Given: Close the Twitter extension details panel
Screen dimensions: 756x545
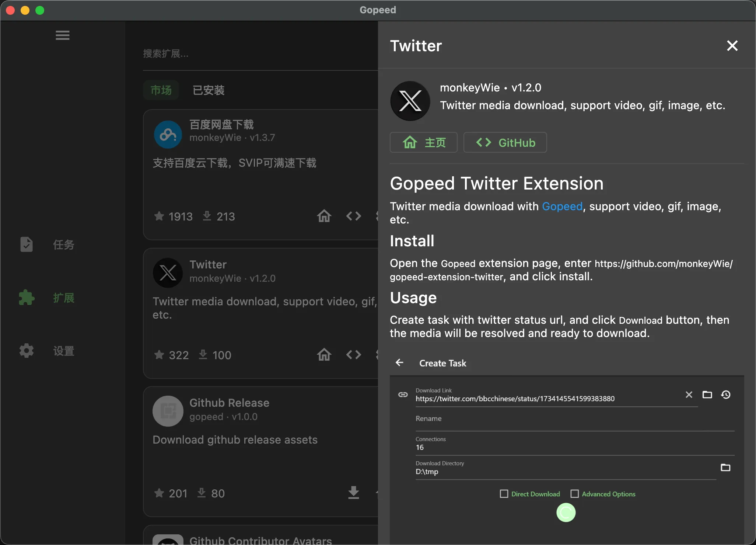Looking at the screenshot, I should point(732,46).
